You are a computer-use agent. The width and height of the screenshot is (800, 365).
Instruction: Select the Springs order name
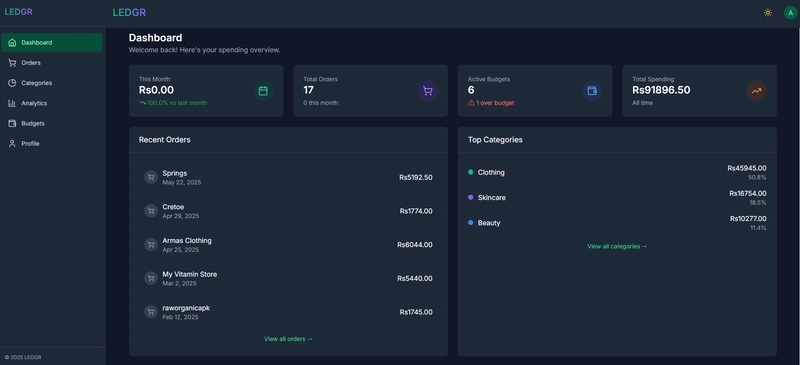tap(174, 174)
